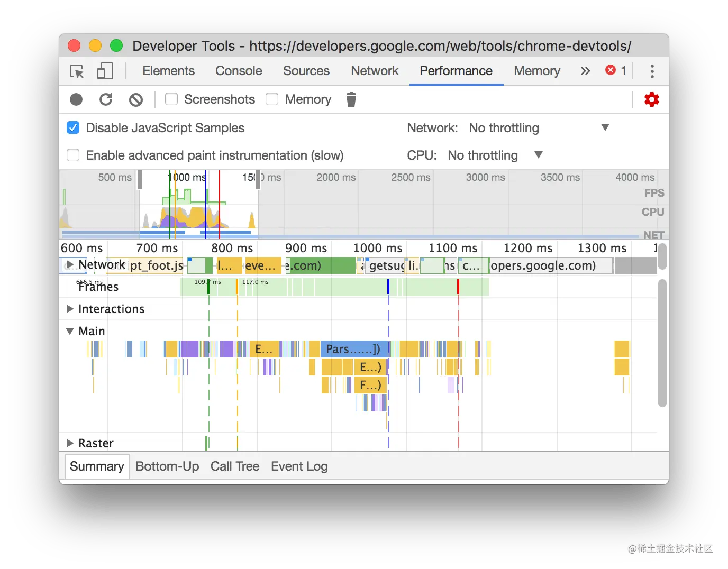Click the timeline vertical scrollbar thumb
728x569 pixels.
tap(662, 343)
